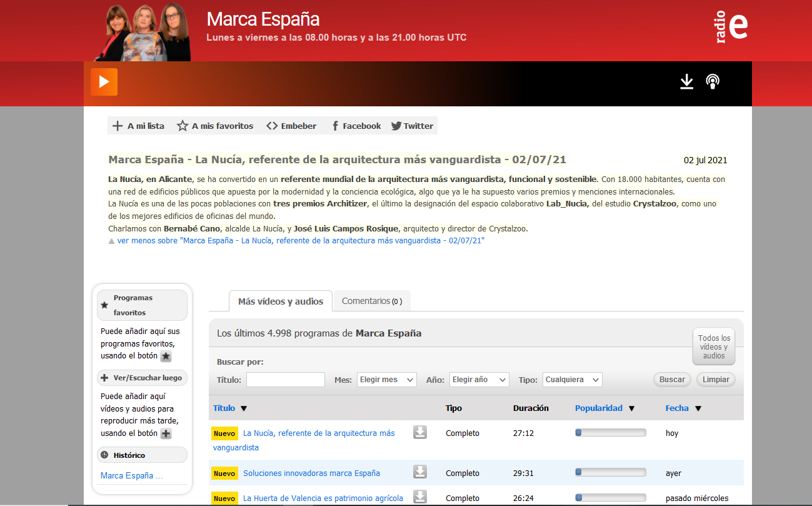This screenshot has width=812, height=506.
Task: Open La Huerta de Valencia link
Action: [323, 498]
